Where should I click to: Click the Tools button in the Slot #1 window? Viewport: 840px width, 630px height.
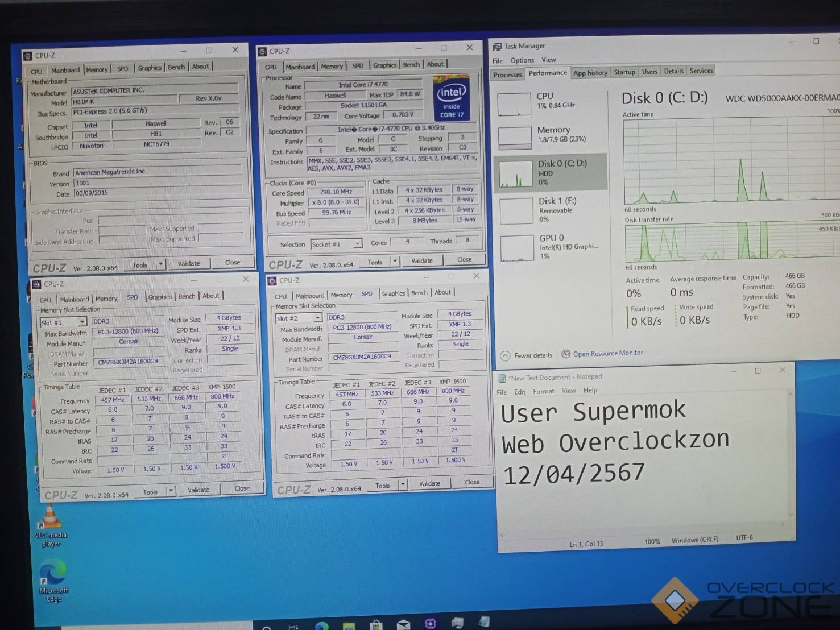click(x=150, y=492)
